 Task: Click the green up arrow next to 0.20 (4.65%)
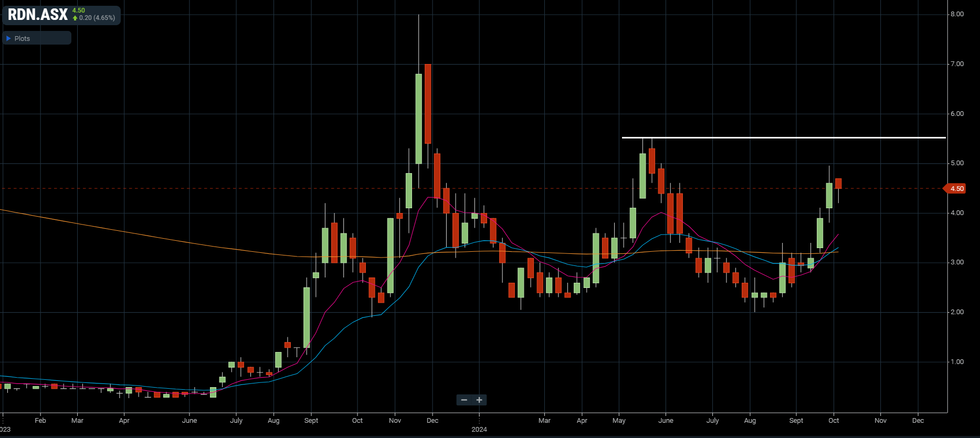(x=75, y=18)
